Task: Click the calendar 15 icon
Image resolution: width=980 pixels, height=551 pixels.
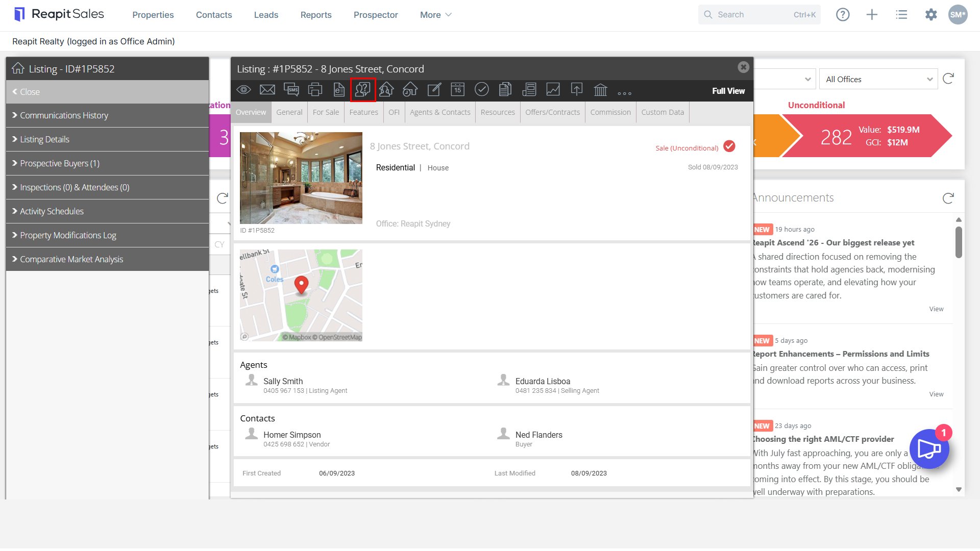Action: (458, 90)
